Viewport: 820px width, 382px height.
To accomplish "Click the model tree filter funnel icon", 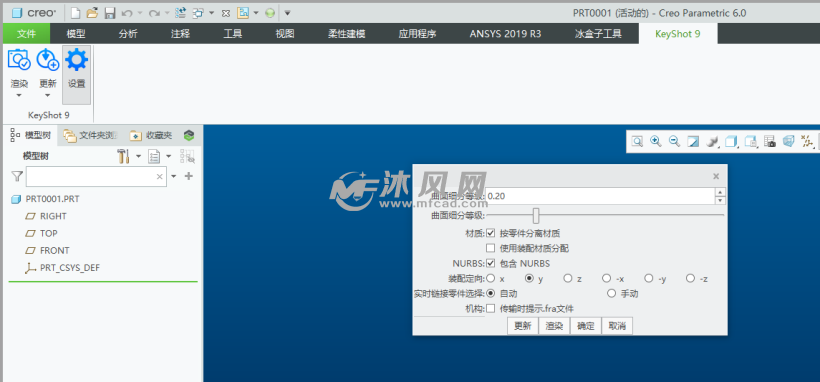I will pyautogui.click(x=17, y=176).
